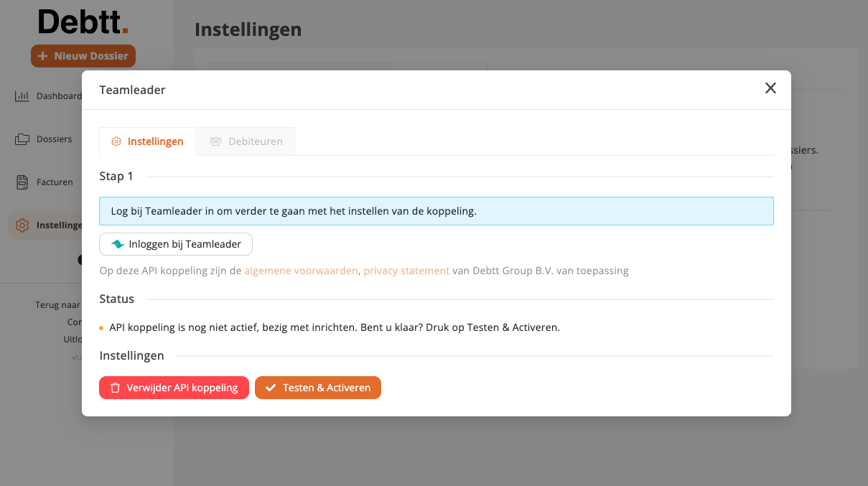Click the truncated Uitlo logout link
Image resolution: width=868 pixels, height=486 pixels.
pos(73,340)
